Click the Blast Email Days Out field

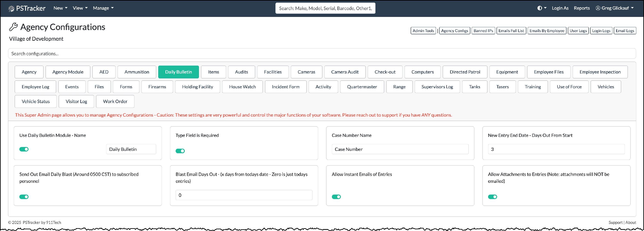[244, 195]
